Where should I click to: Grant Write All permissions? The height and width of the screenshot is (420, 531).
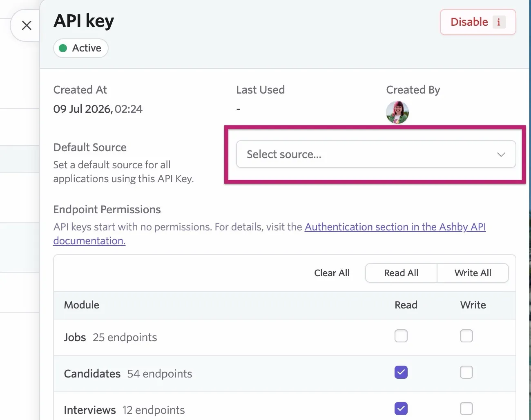click(x=473, y=273)
